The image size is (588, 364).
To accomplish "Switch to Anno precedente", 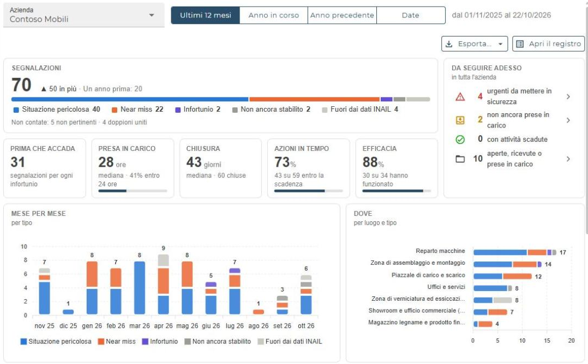I will click(342, 15).
